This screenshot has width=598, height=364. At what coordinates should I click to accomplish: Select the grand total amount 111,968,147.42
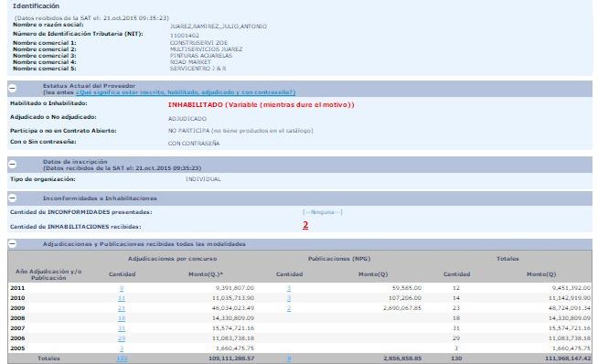(x=568, y=359)
